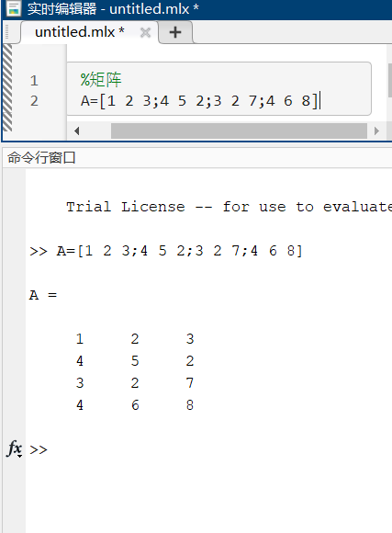Click the right arrow of editor horizontal scrollbar
Image resolution: width=392 pixels, height=533 pixels.
pyautogui.click(x=376, y=130)
